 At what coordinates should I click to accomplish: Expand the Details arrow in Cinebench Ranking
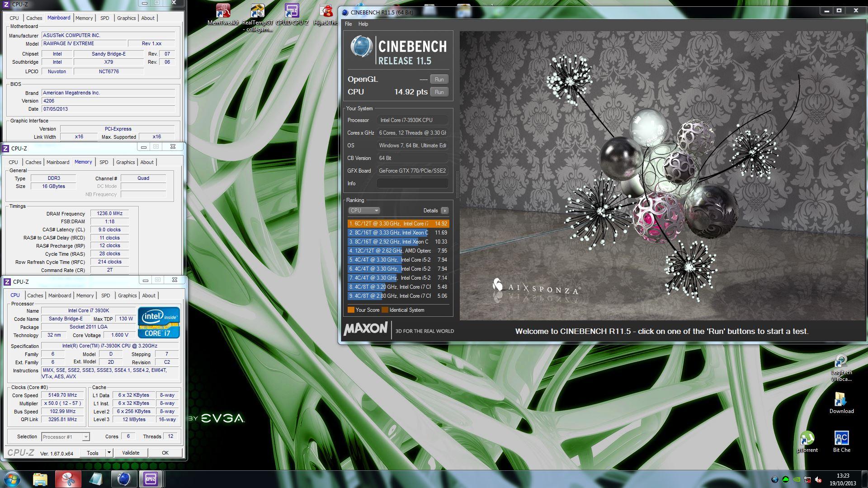tap(445, 211)
